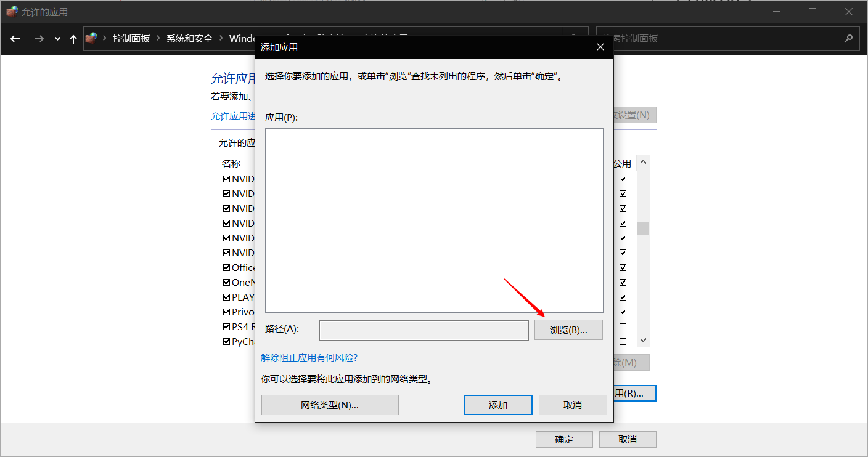The height and width of the screenshot is (457, 868).
Task: Open the 解除阻止应用有何风险? link
Action: 309,358
